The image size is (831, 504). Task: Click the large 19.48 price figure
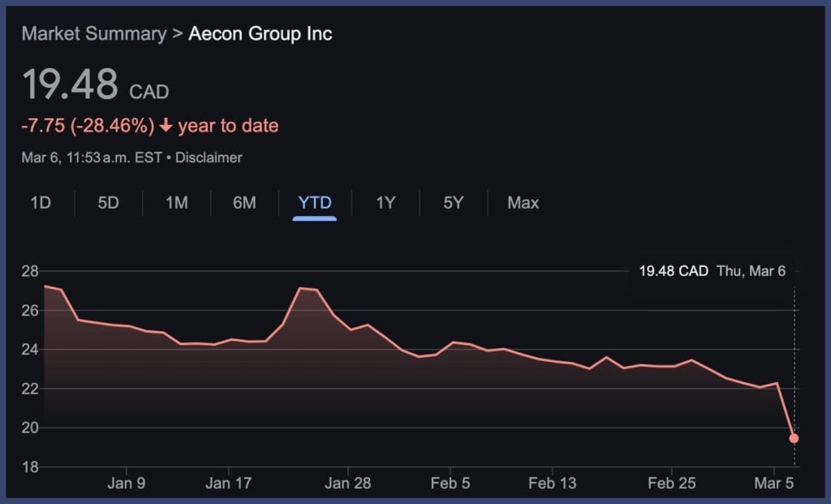point(70,85)
